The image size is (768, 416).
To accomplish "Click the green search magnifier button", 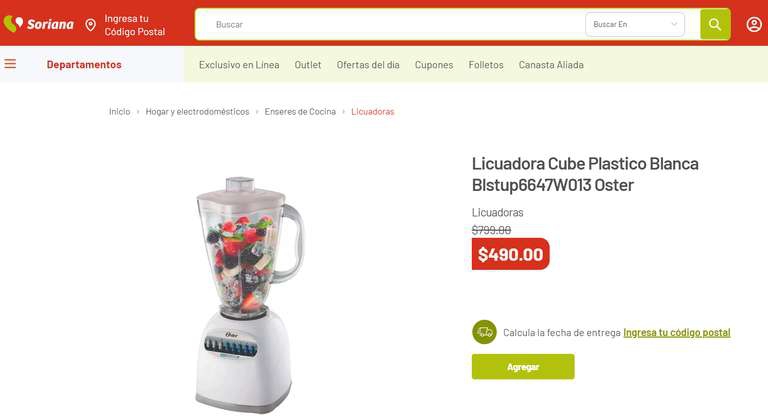I will pos(715,24).
